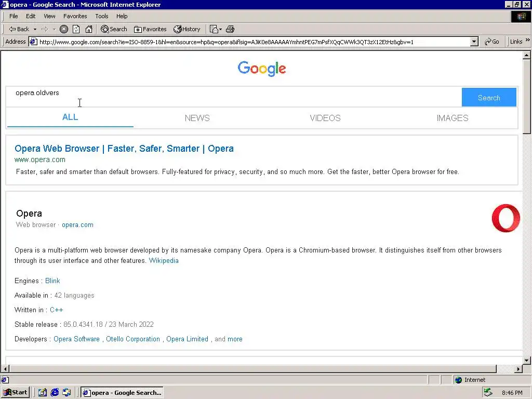Show the History pane from the toolbar
532x399 pixels.
click(x=187, y=29)
